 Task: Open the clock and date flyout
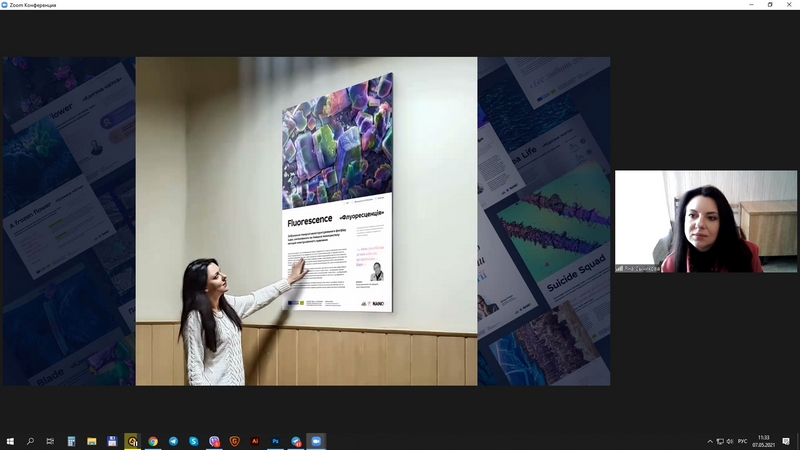(763, 441)
